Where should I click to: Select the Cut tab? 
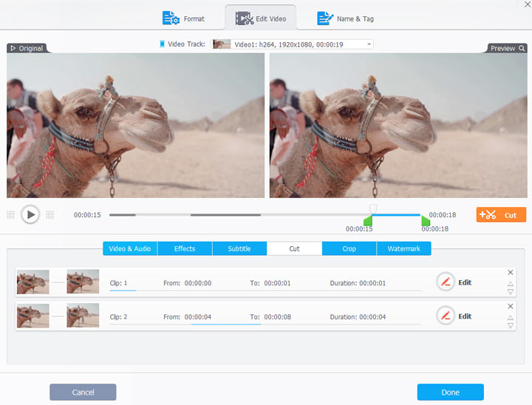tap(295, 248)
